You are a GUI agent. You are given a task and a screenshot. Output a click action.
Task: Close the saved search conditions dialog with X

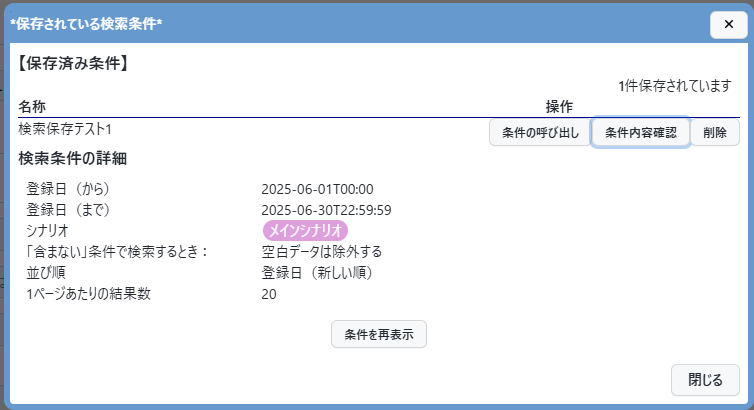[x=724, y=25]
